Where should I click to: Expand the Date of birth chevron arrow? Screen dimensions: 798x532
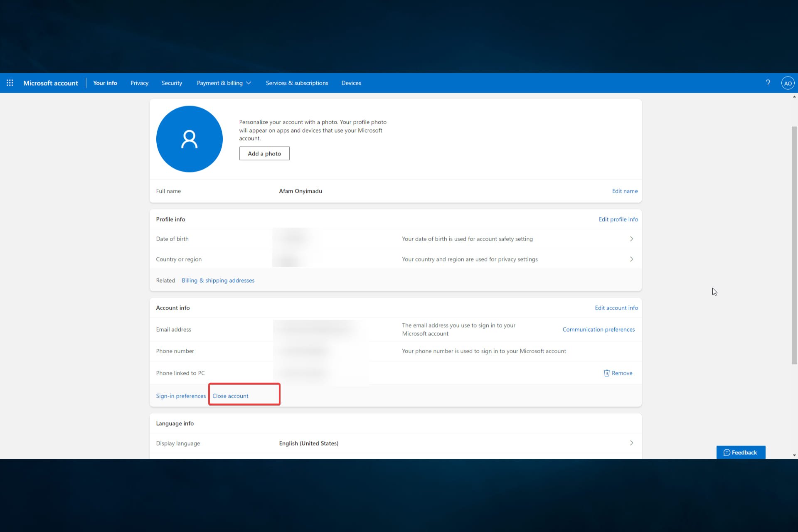click(631, 238)
